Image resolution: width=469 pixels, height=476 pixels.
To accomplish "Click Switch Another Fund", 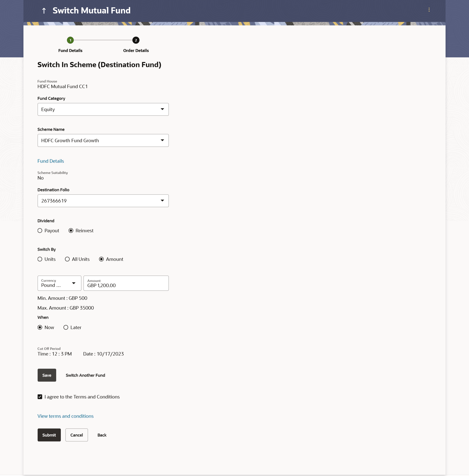I will pos(85,375).
